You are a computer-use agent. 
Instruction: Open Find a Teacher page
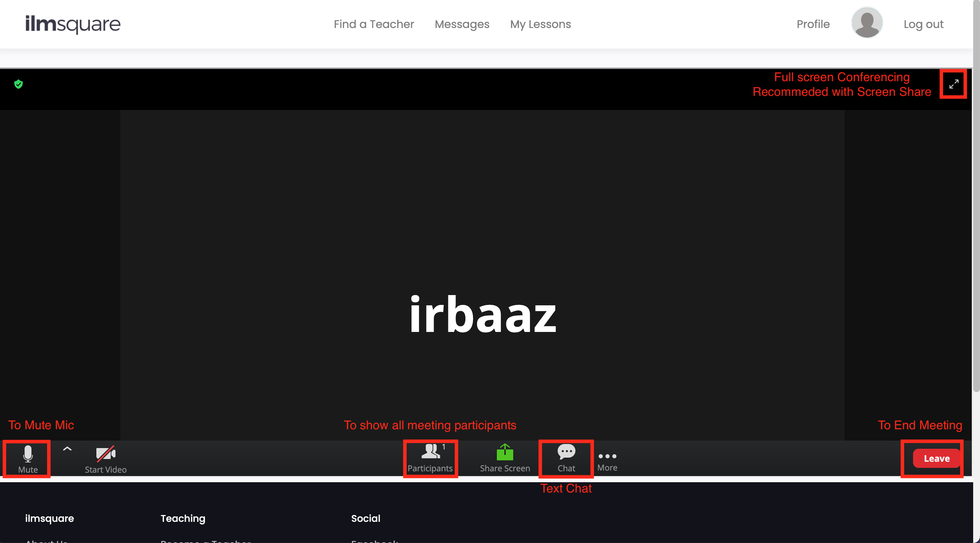point(373,24)
